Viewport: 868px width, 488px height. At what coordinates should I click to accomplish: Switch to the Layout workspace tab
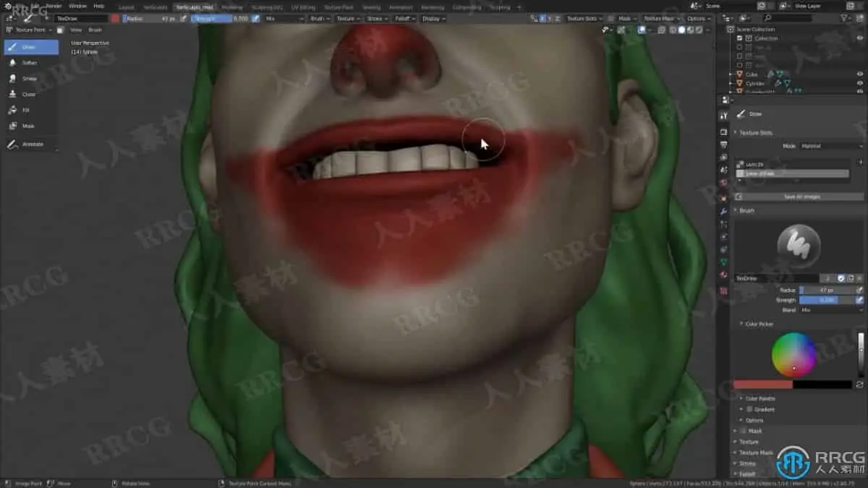(126, 7)
